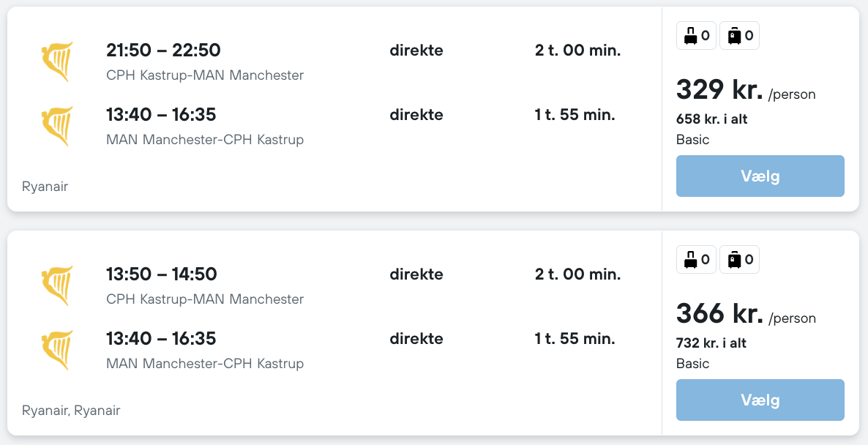Viewport: 868px width, 445px height.
Task: Select the 13:50 – 14:50 outbound flight time
Action: coord(162,274)
